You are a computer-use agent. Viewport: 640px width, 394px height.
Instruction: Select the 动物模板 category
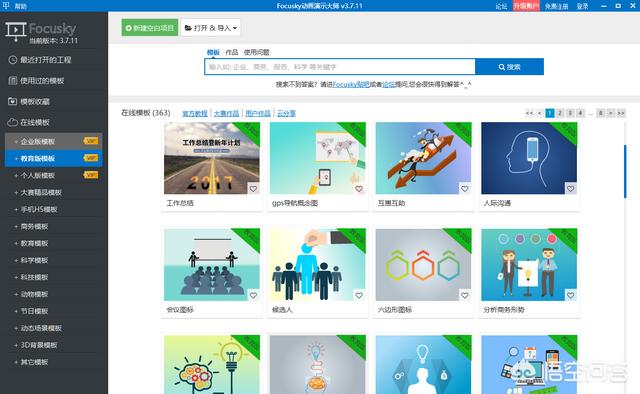tap(53, 294)
